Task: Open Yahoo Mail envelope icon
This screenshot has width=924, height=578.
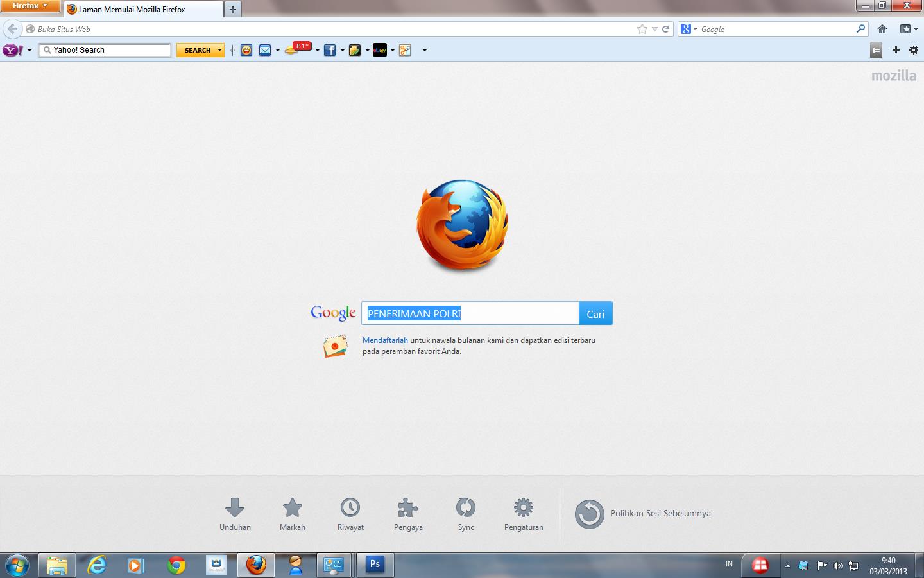Action: [265, 50]
